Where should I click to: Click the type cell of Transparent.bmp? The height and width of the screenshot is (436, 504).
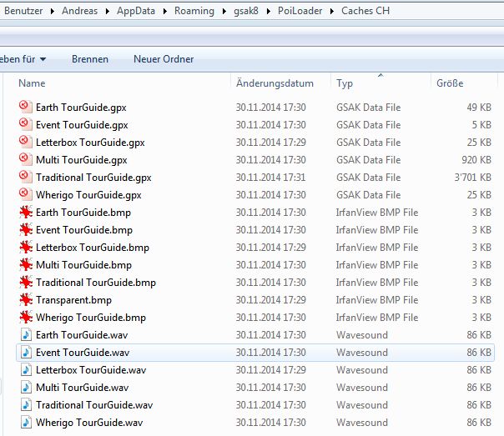[x=377, y=300]
